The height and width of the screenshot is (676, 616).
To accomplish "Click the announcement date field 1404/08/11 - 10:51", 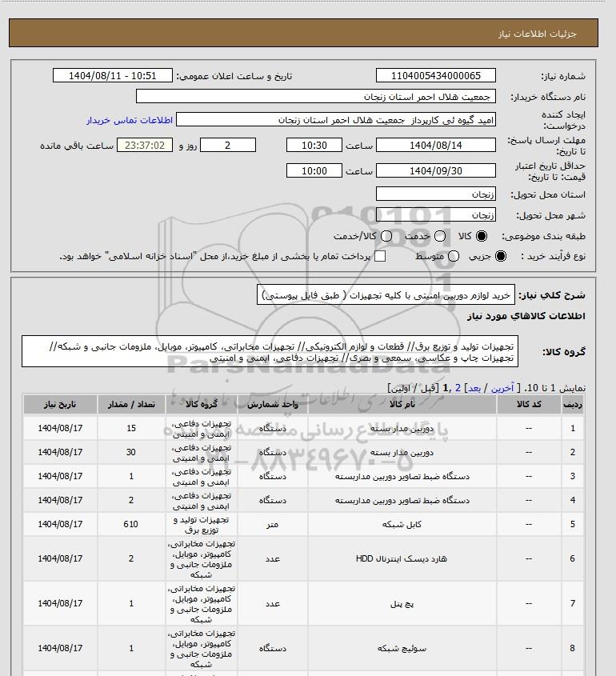I will [113, 75].
